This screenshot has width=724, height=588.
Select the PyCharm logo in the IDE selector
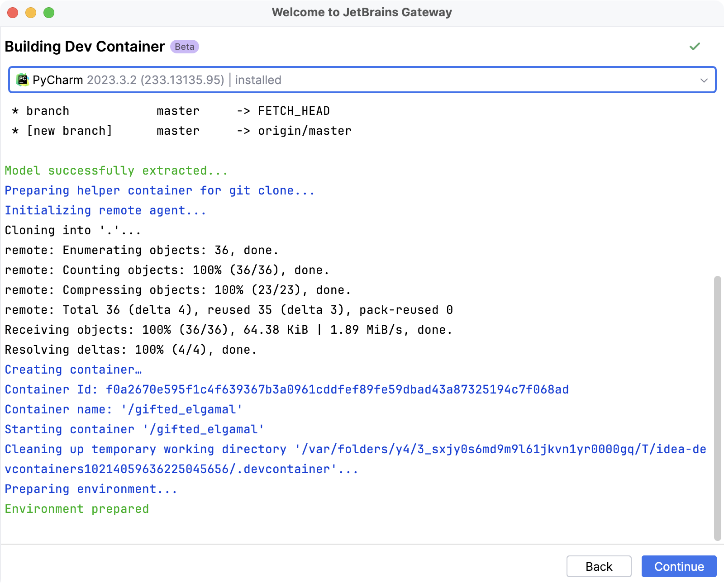(22, 80)
